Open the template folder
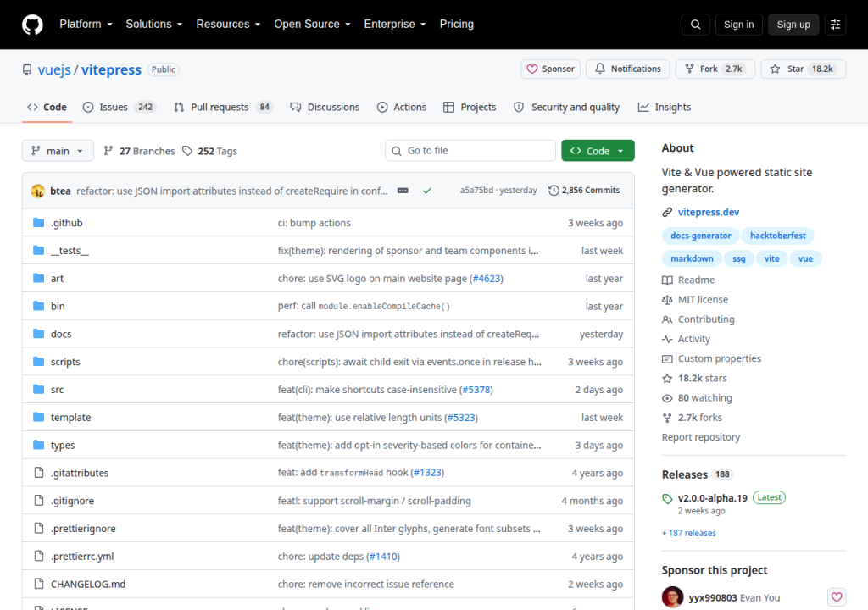The image size is (868, 610). pos(71,418)
